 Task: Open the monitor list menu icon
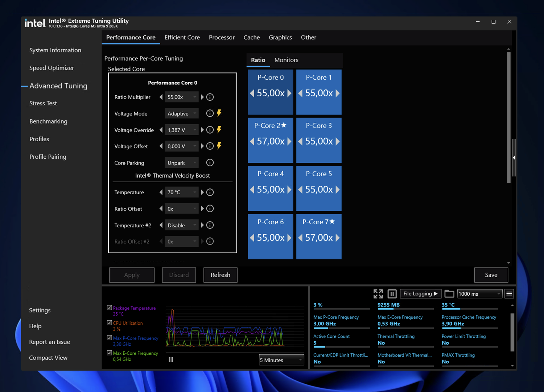point(509,294)
